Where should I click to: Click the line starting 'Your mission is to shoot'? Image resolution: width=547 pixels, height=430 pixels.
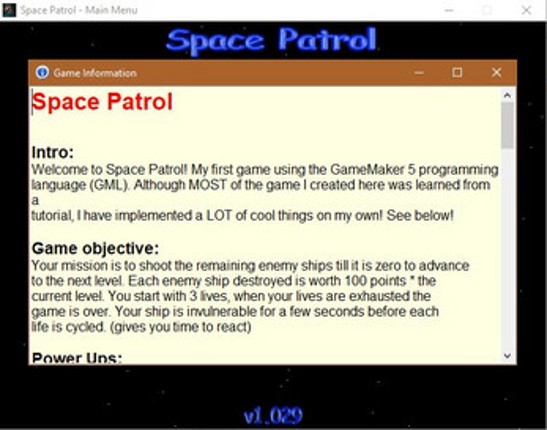[250, 266]
